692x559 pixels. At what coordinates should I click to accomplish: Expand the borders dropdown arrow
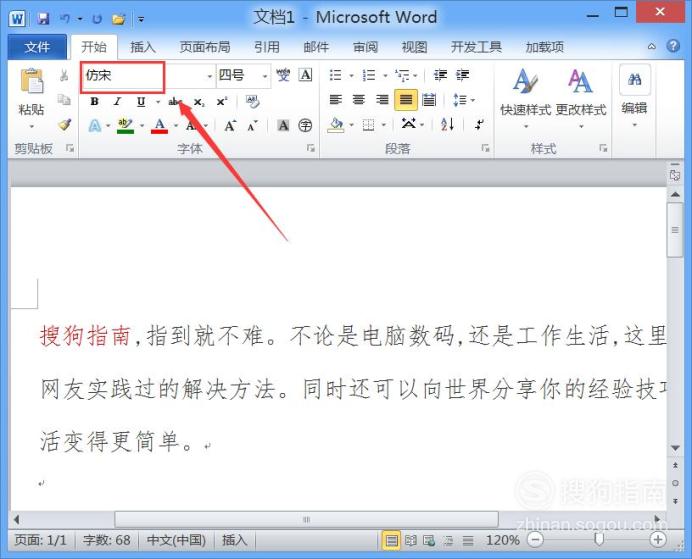point(384,125)
